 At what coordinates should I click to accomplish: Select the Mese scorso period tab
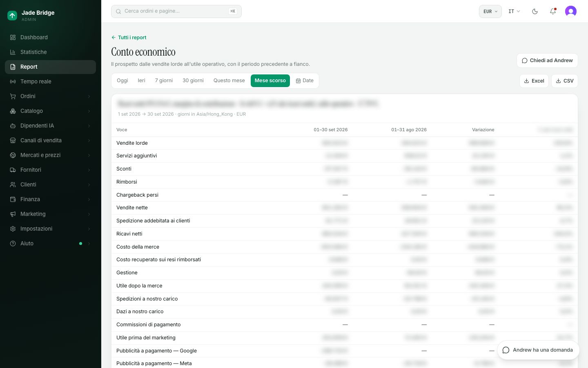pos(270,81)
